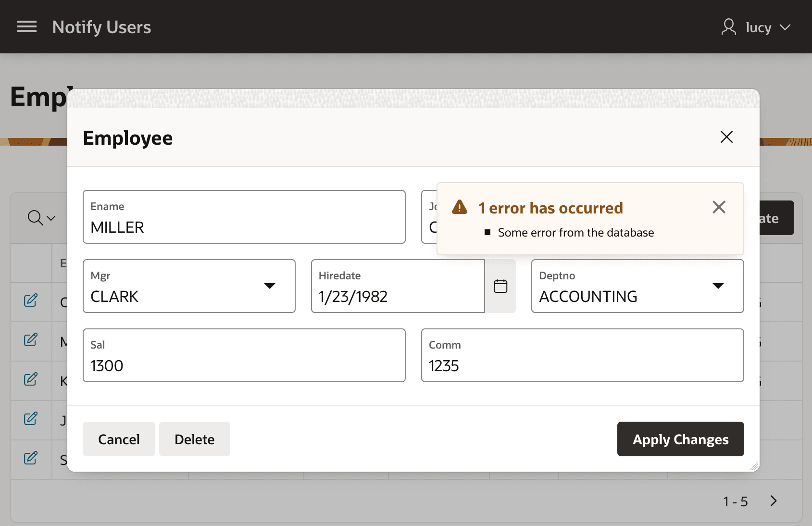Click the lucy user profile icon
Screen dimensions: 812x526
(729, 27)
